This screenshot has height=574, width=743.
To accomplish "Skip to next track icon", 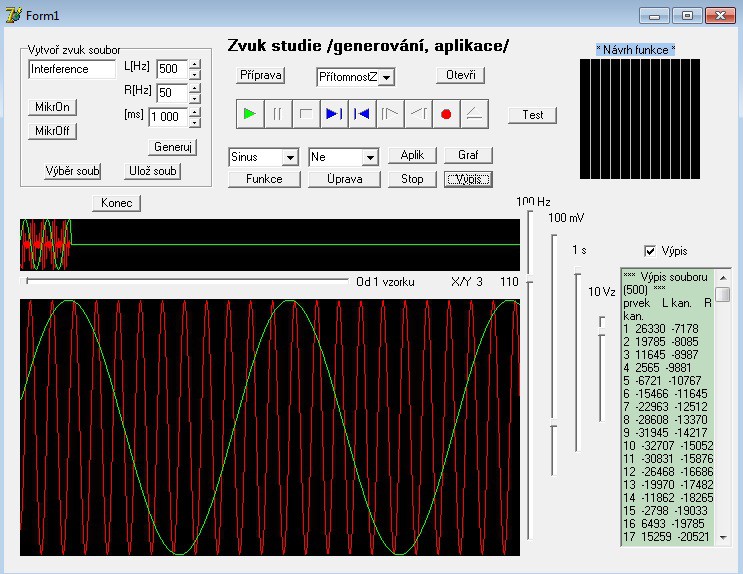I will pos(334,114).
